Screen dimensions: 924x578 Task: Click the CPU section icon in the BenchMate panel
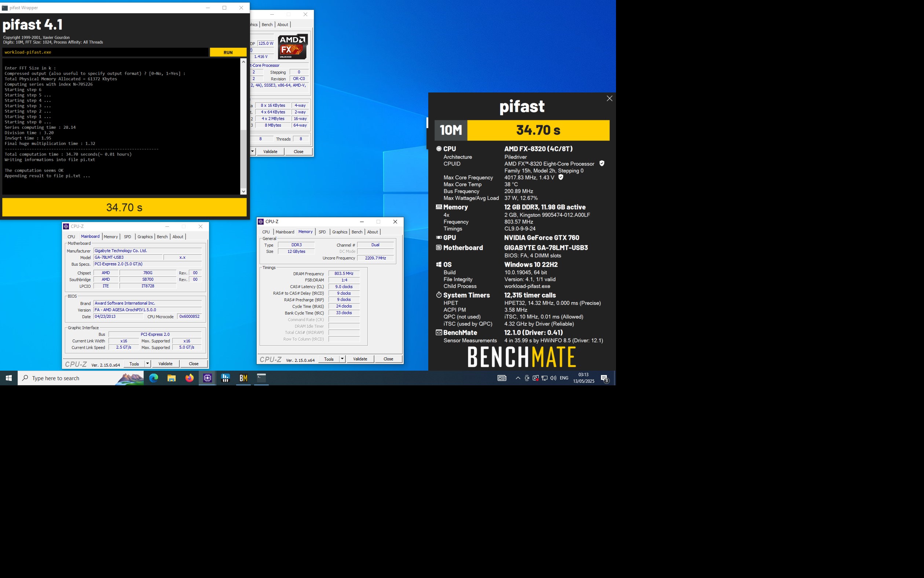coord(439,149)
